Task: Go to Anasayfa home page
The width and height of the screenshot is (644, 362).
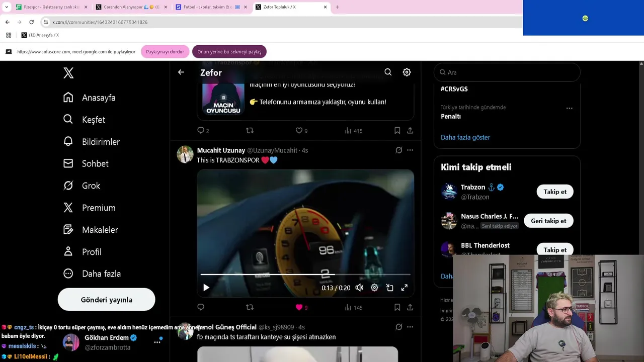Action: coord(90,98)
